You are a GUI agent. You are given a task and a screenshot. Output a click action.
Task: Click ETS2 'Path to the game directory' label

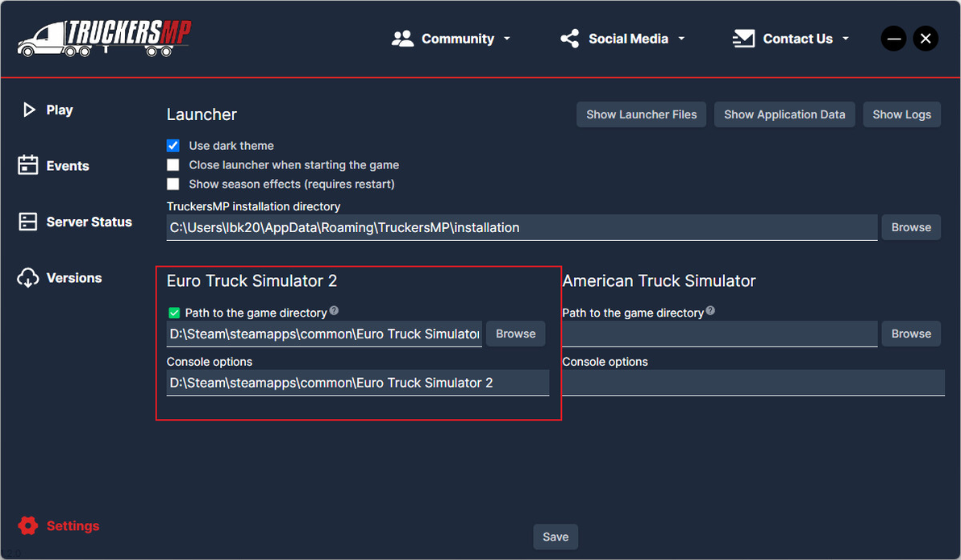[256, 313]
